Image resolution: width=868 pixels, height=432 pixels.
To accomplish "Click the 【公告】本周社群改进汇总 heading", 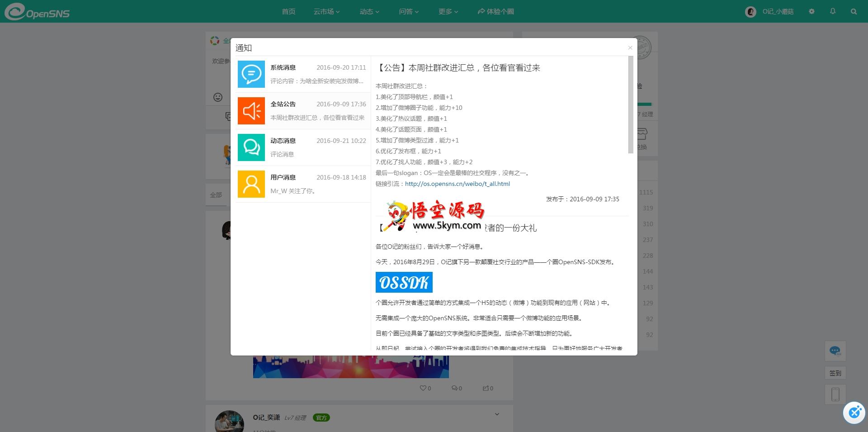I will tap(458, 68).
